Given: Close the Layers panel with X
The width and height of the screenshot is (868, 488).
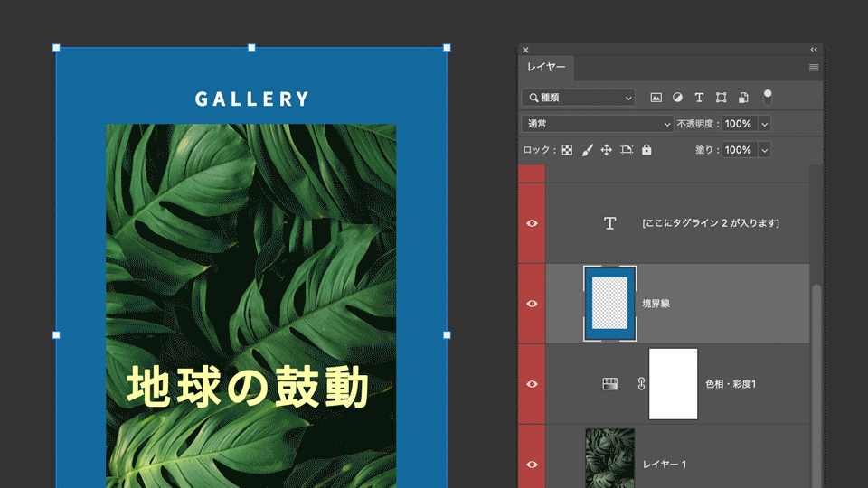Looking at the screenshot, I should tap(525, 50).
